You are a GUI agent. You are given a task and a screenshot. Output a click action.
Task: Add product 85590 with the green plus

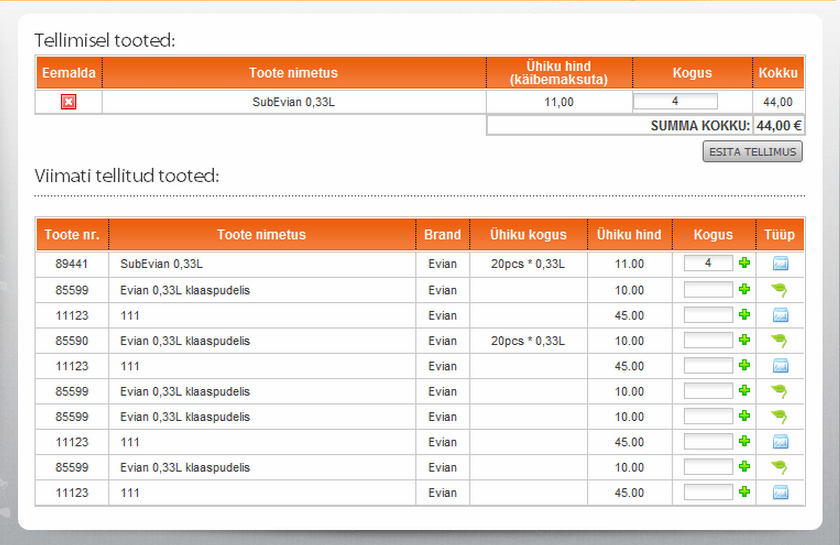(x=744, y=339)
